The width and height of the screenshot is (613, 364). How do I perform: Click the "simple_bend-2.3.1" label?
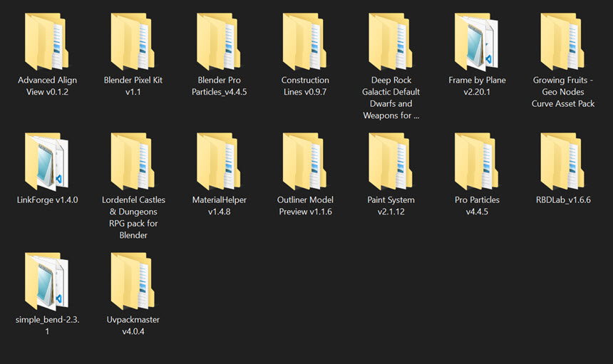pos(47,326)
